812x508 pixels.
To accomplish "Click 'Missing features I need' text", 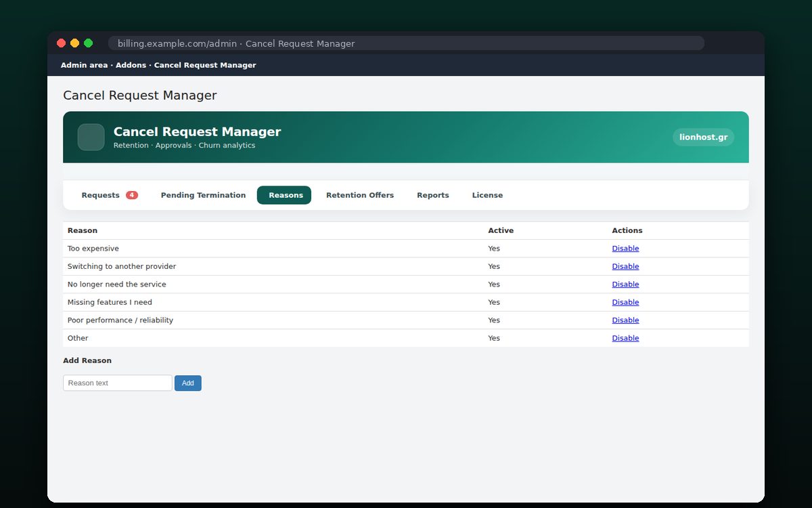I will (110, 302).
